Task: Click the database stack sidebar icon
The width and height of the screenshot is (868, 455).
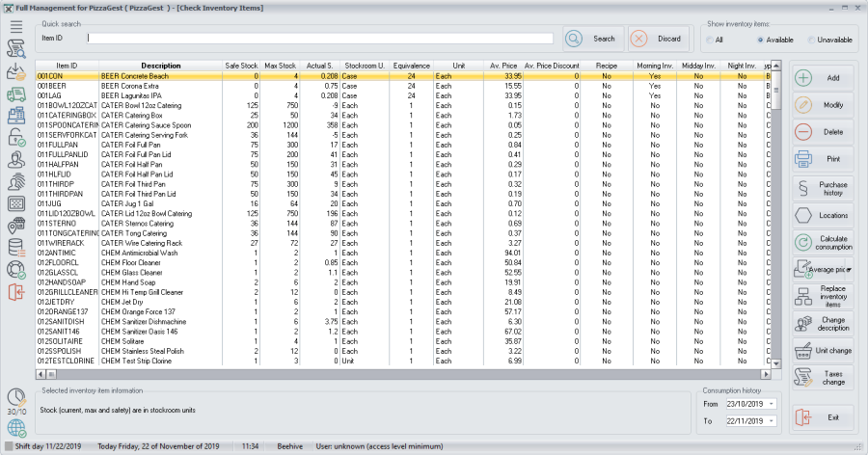Action: click(x=15, y=248)
